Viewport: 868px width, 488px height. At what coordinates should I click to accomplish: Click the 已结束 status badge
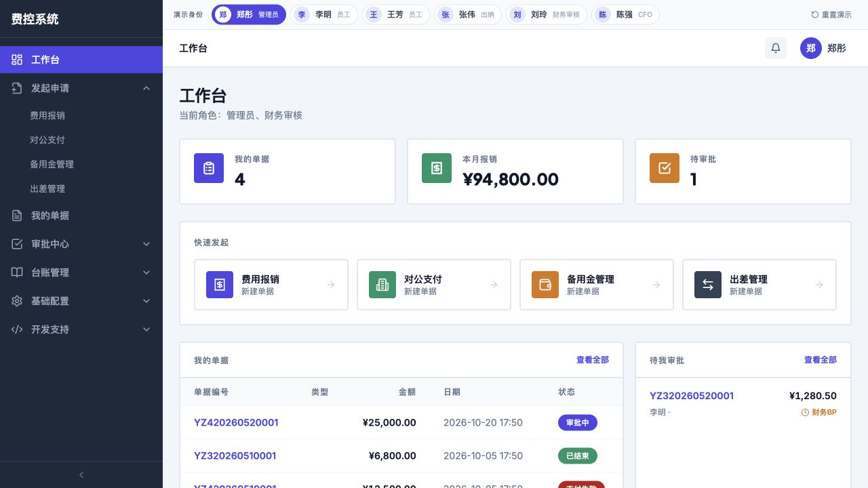(578, 455)
